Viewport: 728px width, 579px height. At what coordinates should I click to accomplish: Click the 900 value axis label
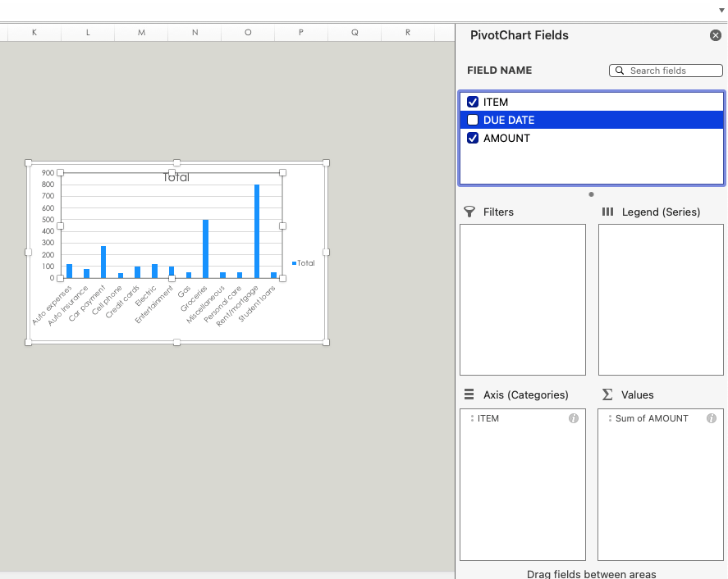tap(48, 172)
